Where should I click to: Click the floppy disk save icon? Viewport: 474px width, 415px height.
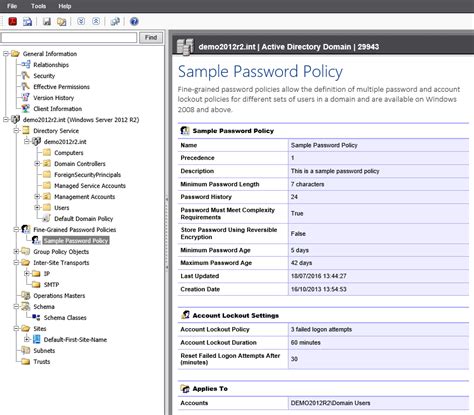pyautogui.click(x=47, y=22)
